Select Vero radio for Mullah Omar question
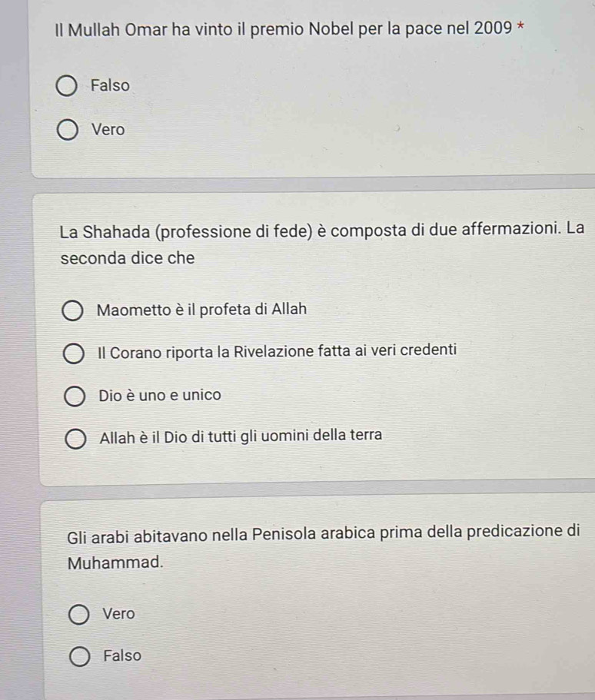Screen dimensions: 595x700 coord(68,130)
